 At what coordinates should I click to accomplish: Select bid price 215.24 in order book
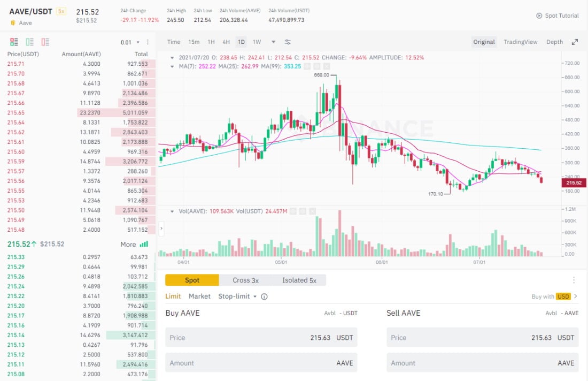[16, 286]
